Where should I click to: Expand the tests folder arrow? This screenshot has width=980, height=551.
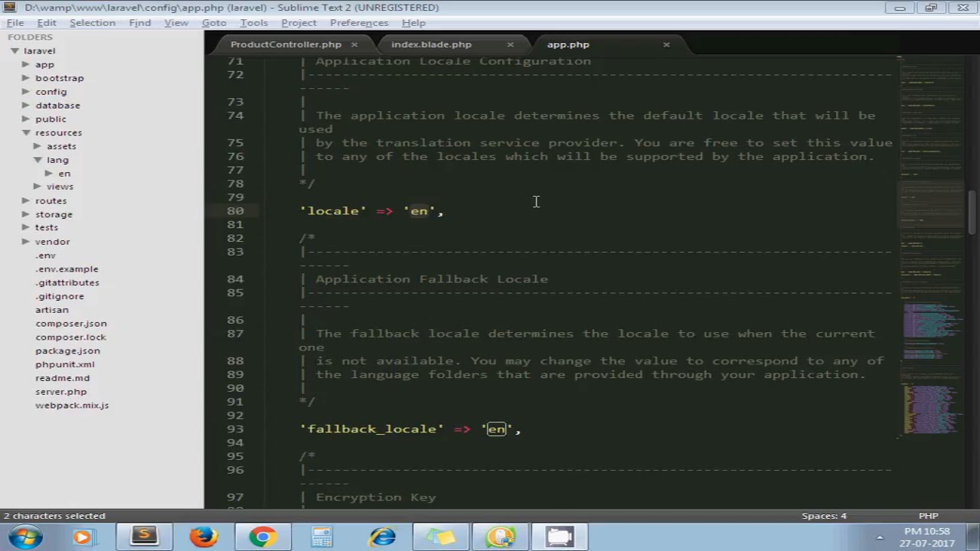pos(26,227)
